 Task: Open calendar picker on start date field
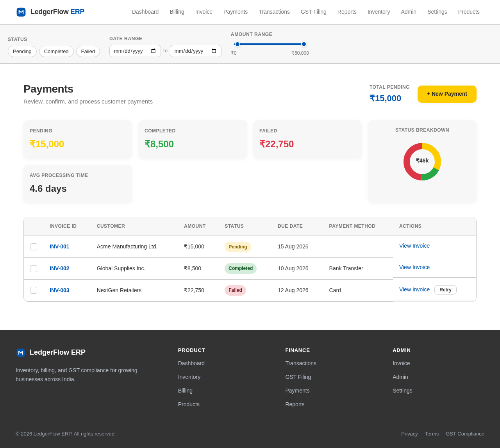pos(153,51)
